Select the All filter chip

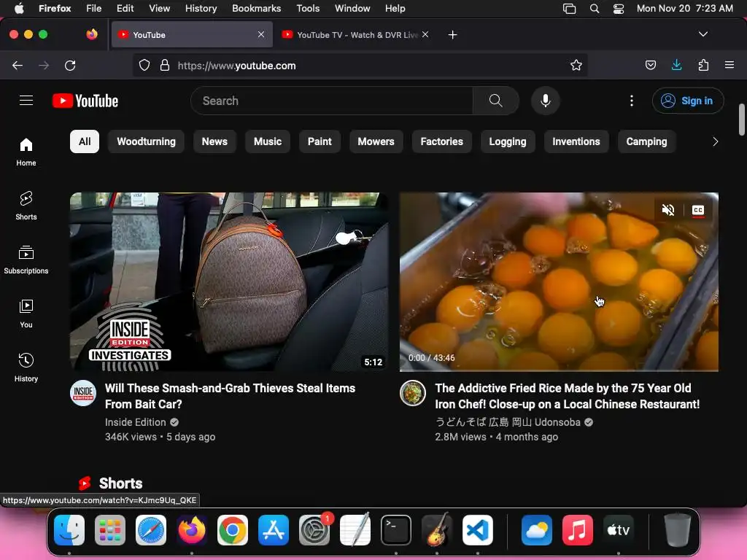click(85, 141)
